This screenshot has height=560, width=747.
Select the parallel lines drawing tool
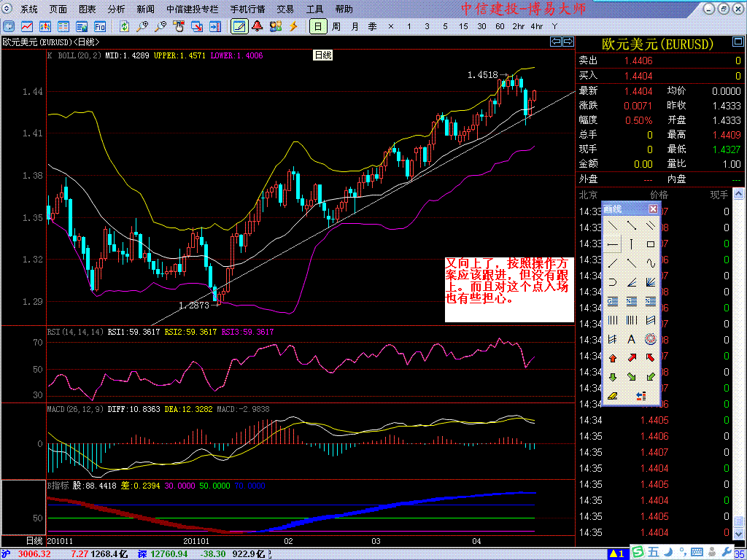tap(650, 226)
